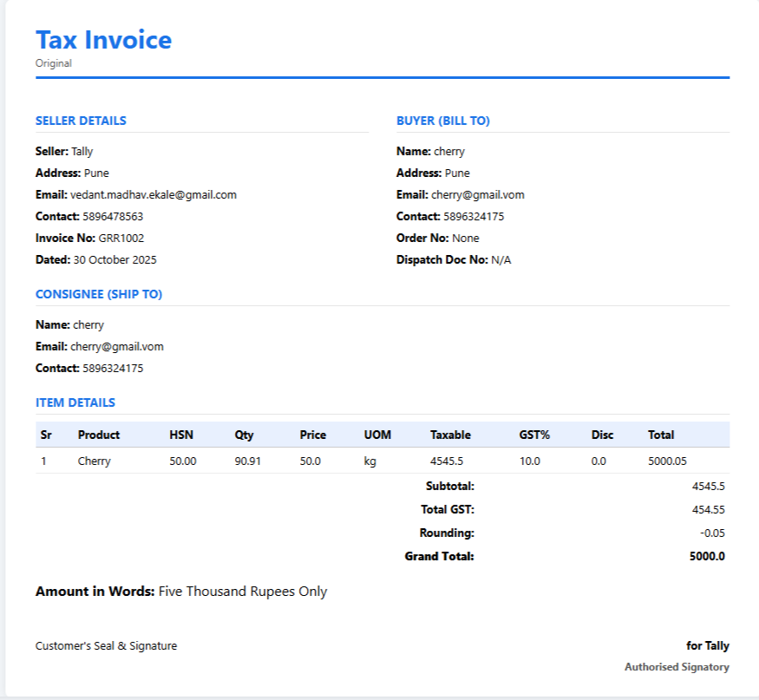Click the buyer's email in Bill To section
Viewport: 759px width, 700px height.
coord(477,195)
